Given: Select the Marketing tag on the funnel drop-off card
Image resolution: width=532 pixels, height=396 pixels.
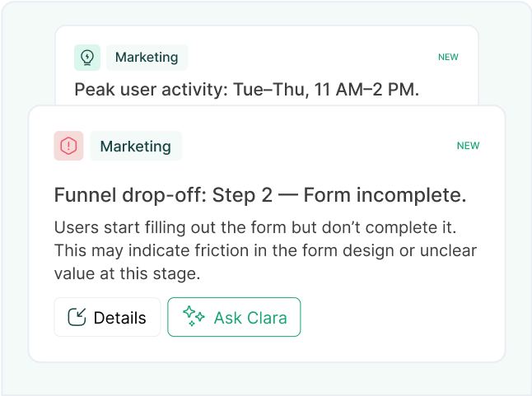Looking at the screenshot, I should tap(136, 146).
